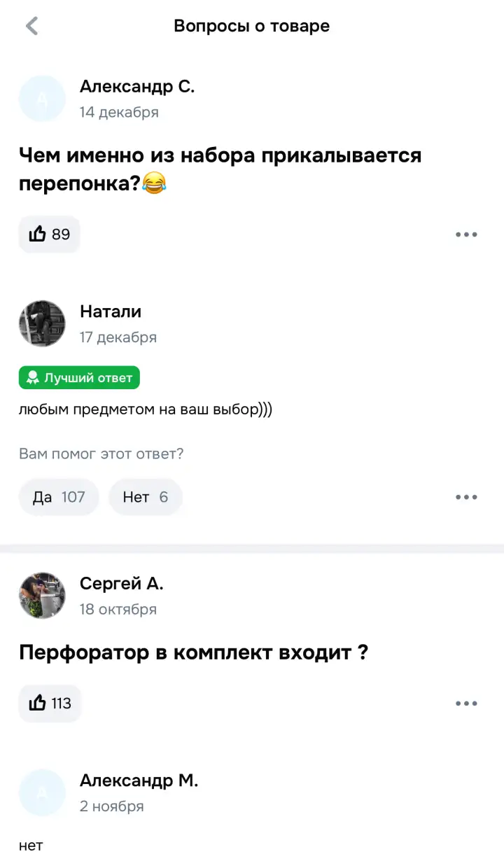Viewport: 504px width, 868px height.
Task: Tap the thumbs-up icon on Александр С.'s question
Action: (x=37, y=234)
